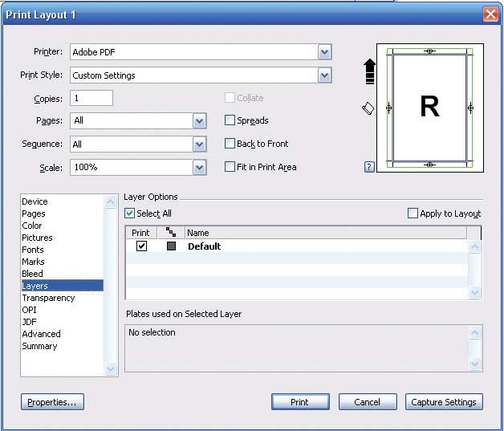Image resolution: width=504 pixels, height=431 pixels.
Task: Click the Print column header
Action: 141,233
